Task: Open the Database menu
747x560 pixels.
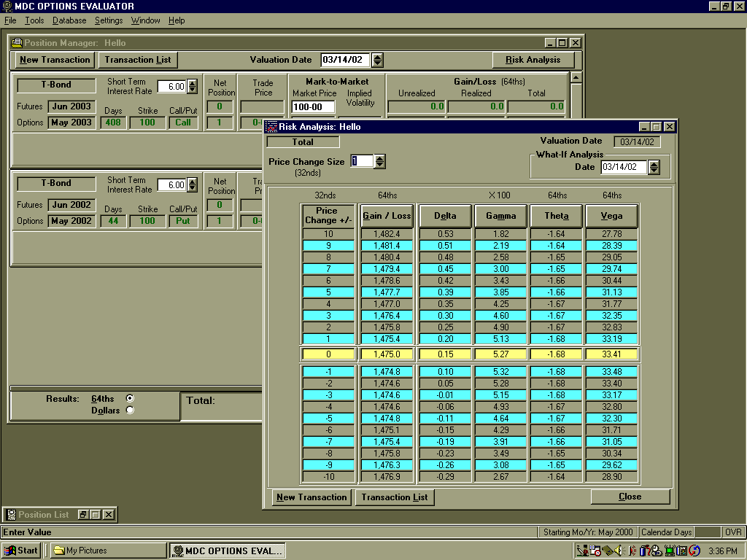Action: [x=69, y=20]
